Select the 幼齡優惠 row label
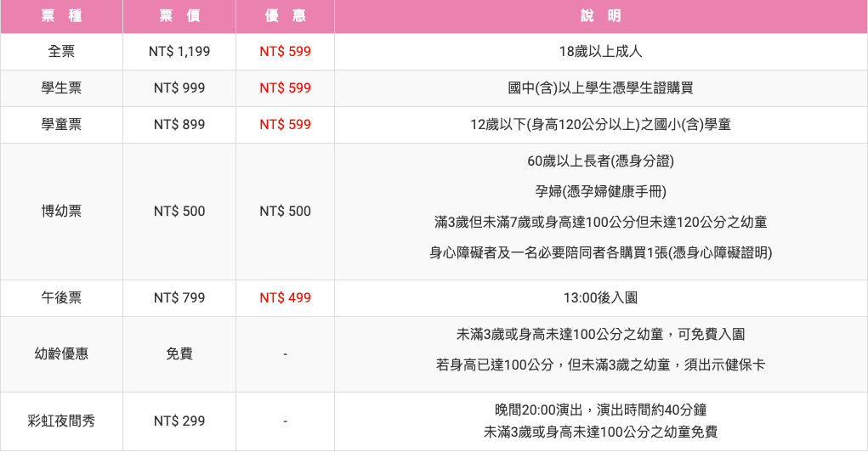This screenshot has width=868, height=452. coord(61,354)
